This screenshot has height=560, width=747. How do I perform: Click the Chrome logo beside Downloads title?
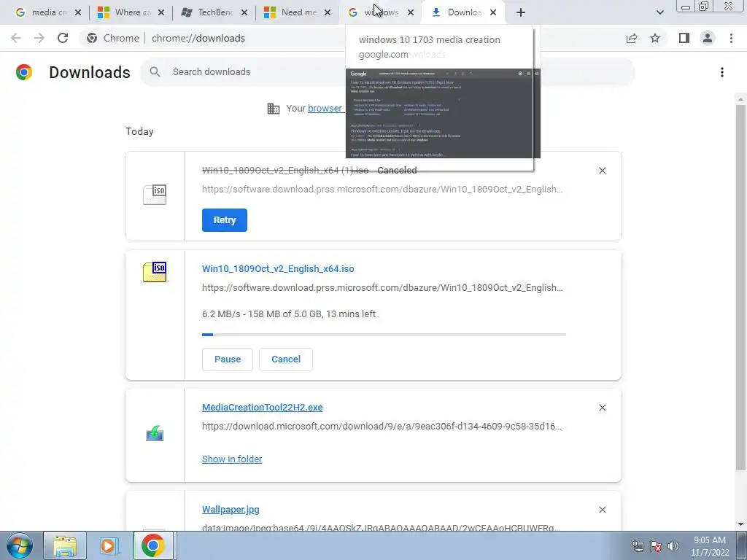tap(24, 72)
